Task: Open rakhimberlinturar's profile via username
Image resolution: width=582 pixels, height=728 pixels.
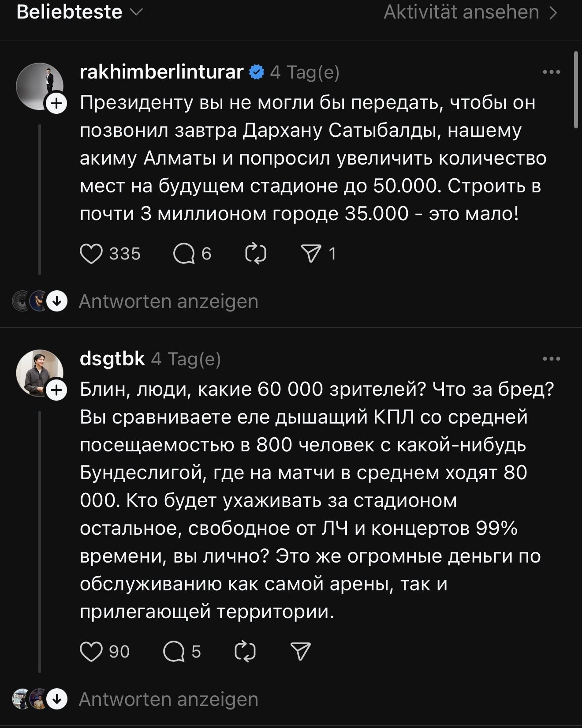Action: (161, 72)
